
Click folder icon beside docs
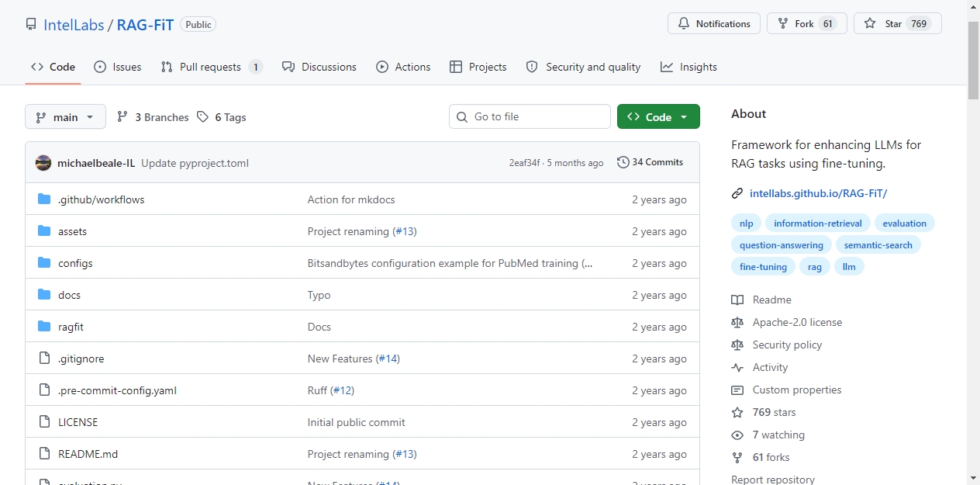pyautogui.click(x=44, y=295)
